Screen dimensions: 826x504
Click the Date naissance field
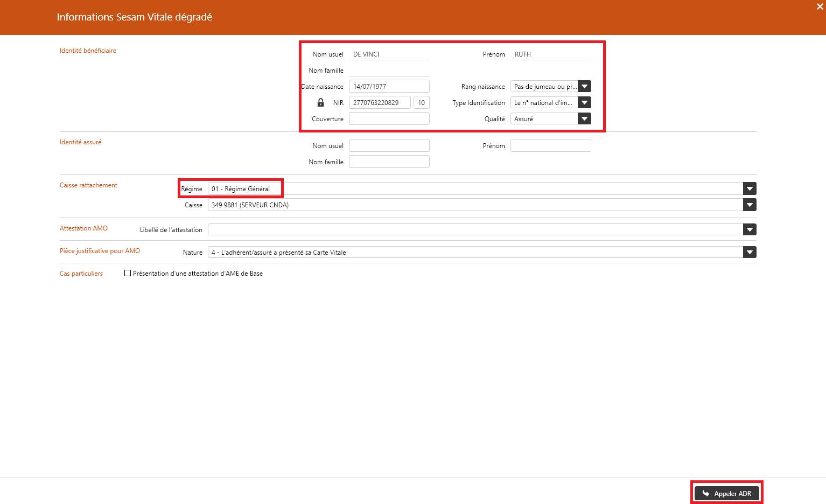point(389,86)
